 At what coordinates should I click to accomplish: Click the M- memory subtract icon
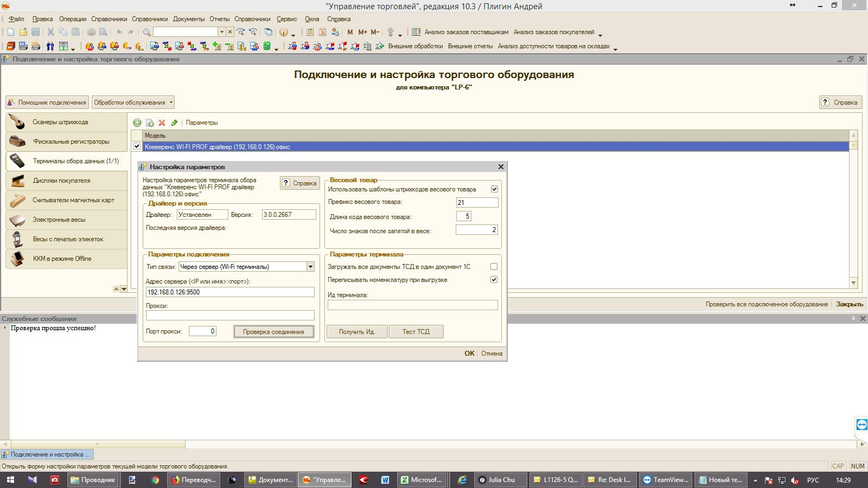click(375, 32)
